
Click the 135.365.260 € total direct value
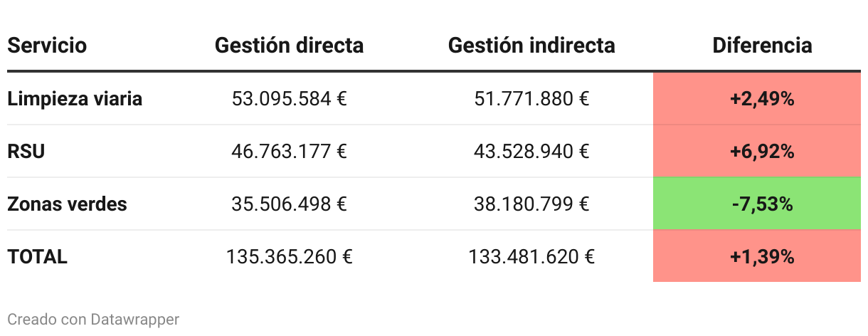click(289, 257)
